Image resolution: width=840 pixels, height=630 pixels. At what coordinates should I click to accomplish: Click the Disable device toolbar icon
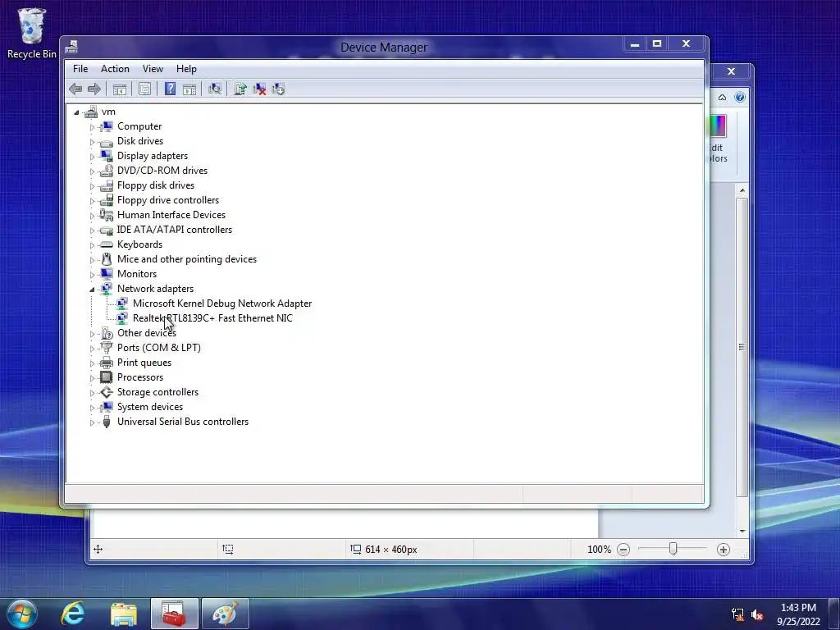click(279, 89)
